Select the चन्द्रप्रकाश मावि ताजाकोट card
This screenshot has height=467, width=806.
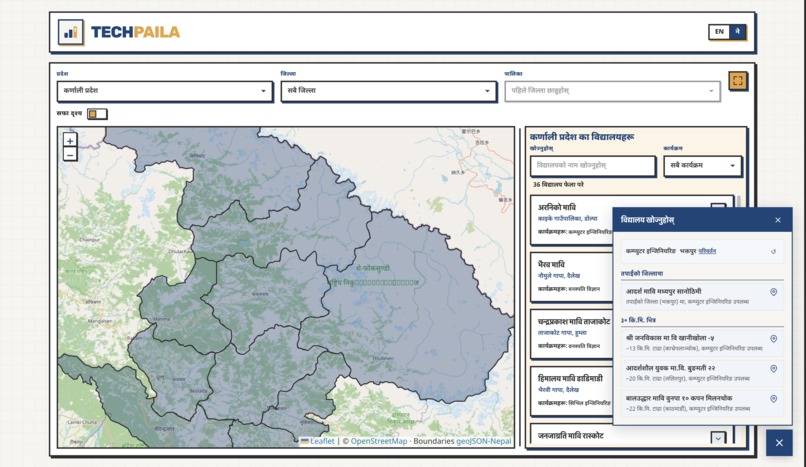coord(572,334)
